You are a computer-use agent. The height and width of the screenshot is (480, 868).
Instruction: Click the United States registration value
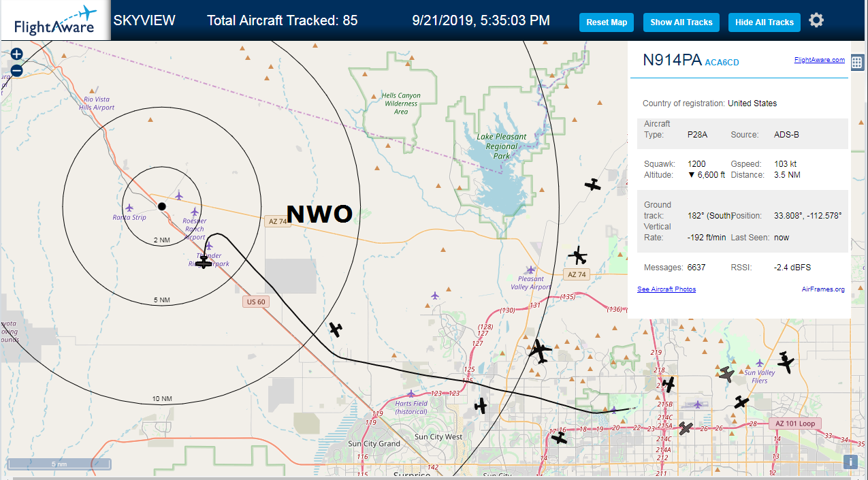[x=752, y=103]
